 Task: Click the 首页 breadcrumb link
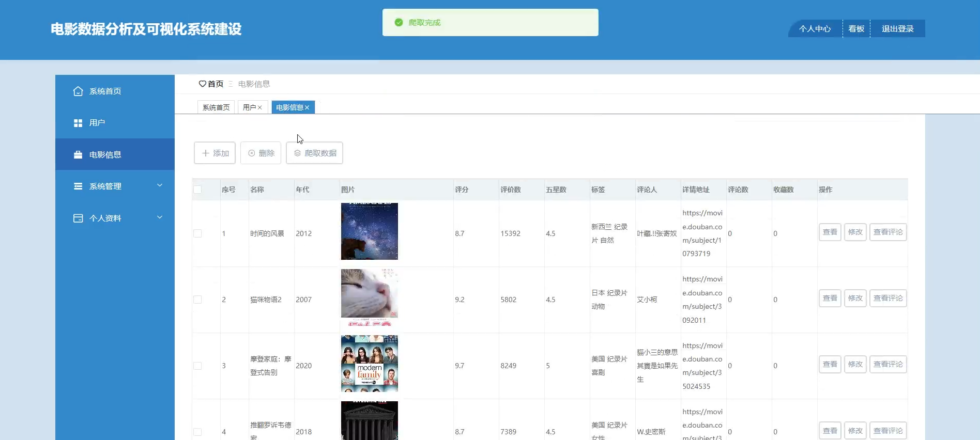216,84
